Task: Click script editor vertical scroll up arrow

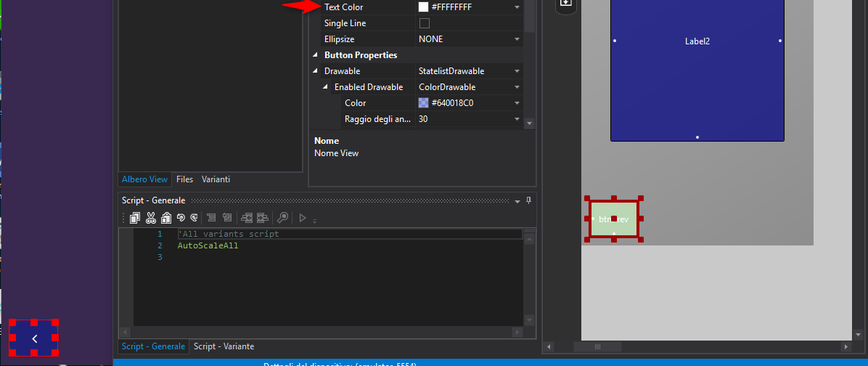Action: pos(529,239)
